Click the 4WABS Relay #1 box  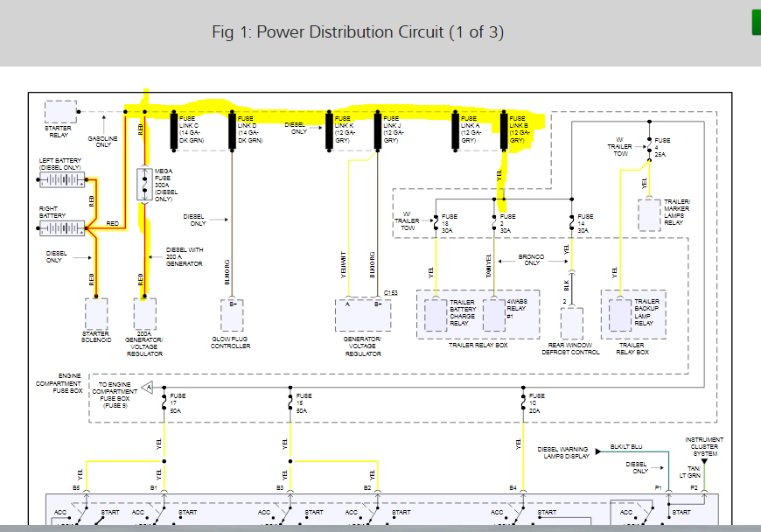[494, 315]
